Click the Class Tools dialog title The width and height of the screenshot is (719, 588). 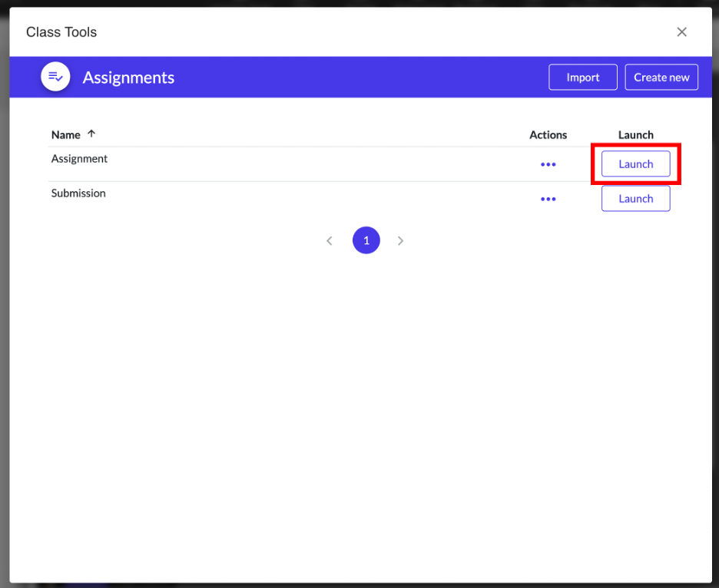tap(61, 32)
